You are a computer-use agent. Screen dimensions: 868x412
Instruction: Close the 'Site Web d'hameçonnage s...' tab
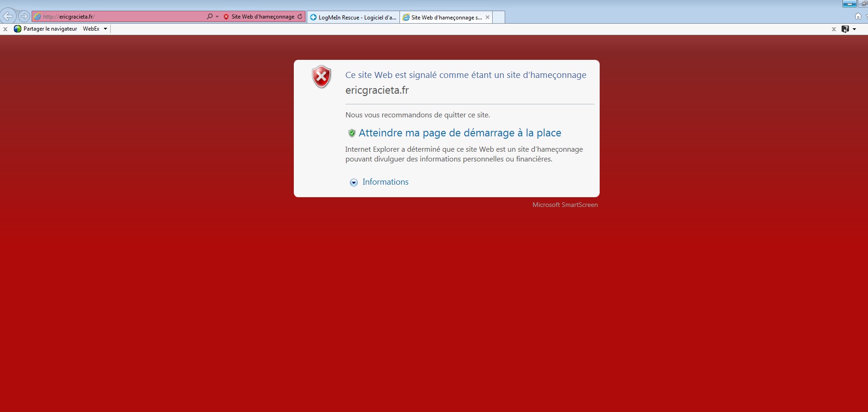coord(488,17)
